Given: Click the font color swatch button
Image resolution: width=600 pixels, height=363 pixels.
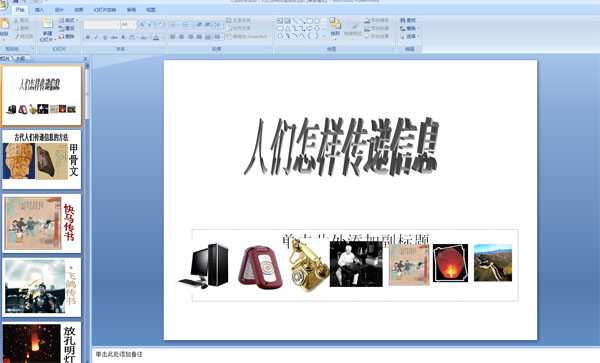Looking at the screenshot, I should point(156,37).
